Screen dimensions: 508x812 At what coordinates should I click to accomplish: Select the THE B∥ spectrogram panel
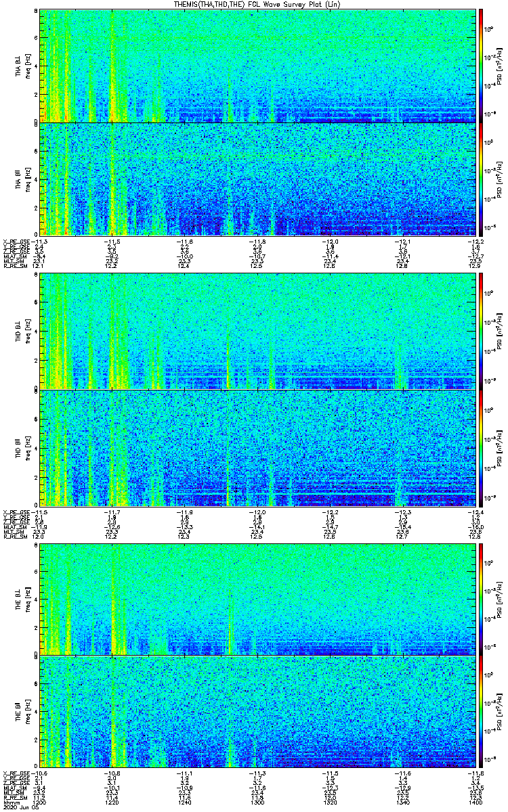coord(257,712)
